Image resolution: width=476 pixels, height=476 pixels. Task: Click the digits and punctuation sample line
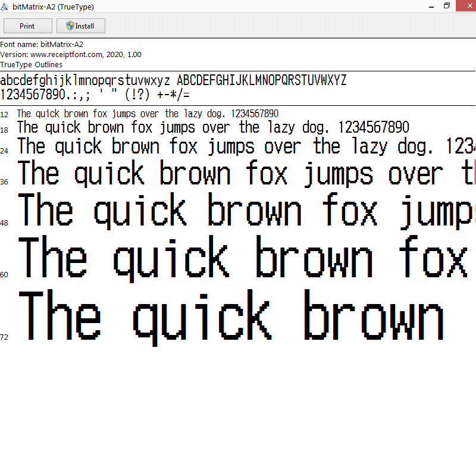point(95,95)
